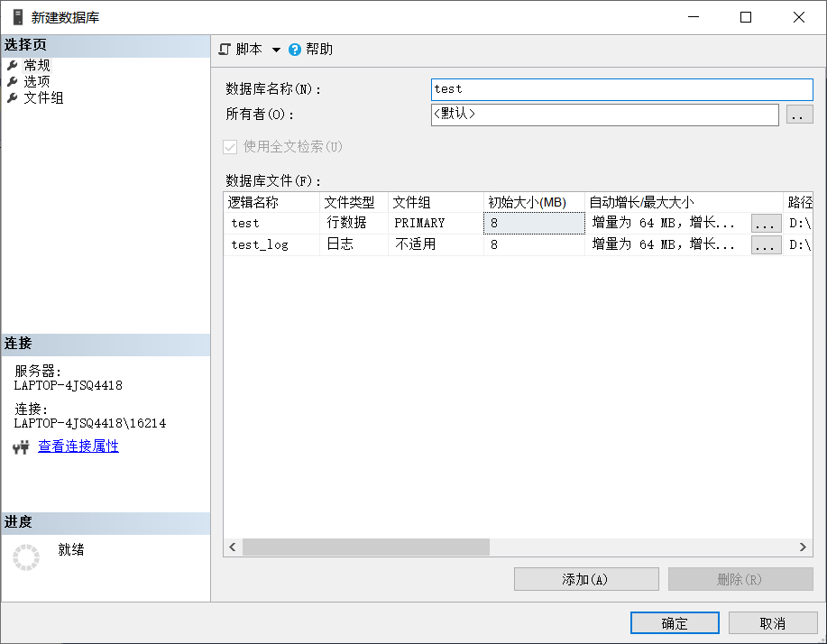Click the 数据库名称 text field

click(x=621, y=89)
